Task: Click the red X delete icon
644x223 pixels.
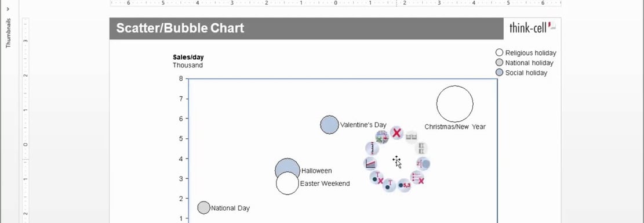Action: click(396, 133)
